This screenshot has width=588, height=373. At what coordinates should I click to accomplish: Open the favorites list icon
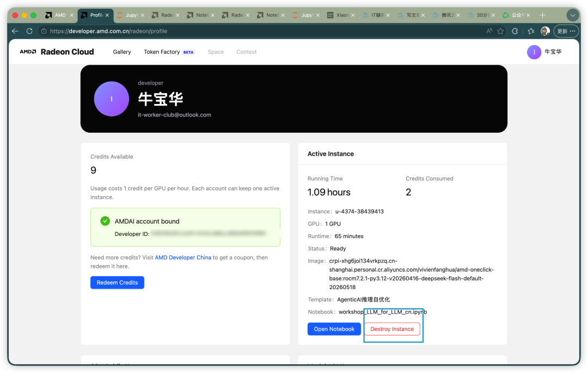pyautogui.click(x=531, y=31)
